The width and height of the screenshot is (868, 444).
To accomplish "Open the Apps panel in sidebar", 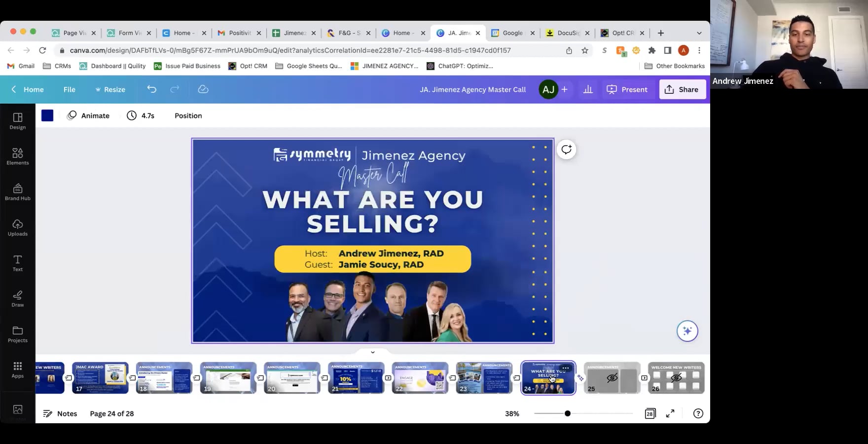I will (17, 369).
